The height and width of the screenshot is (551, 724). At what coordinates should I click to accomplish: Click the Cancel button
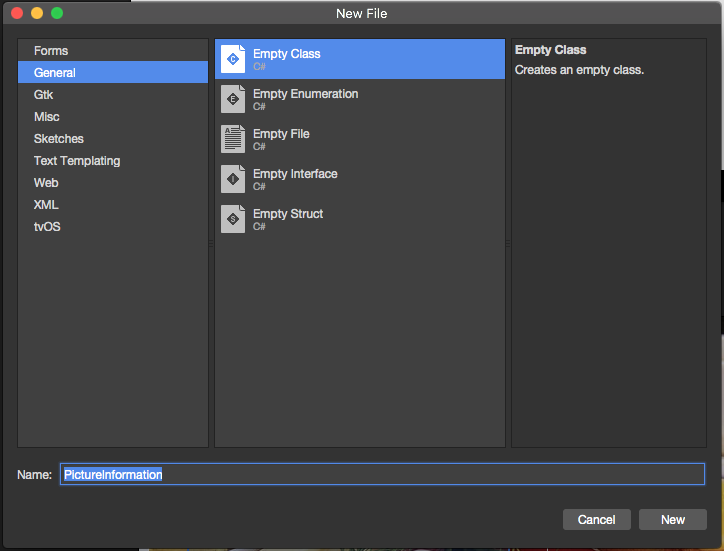pos(597,520)
